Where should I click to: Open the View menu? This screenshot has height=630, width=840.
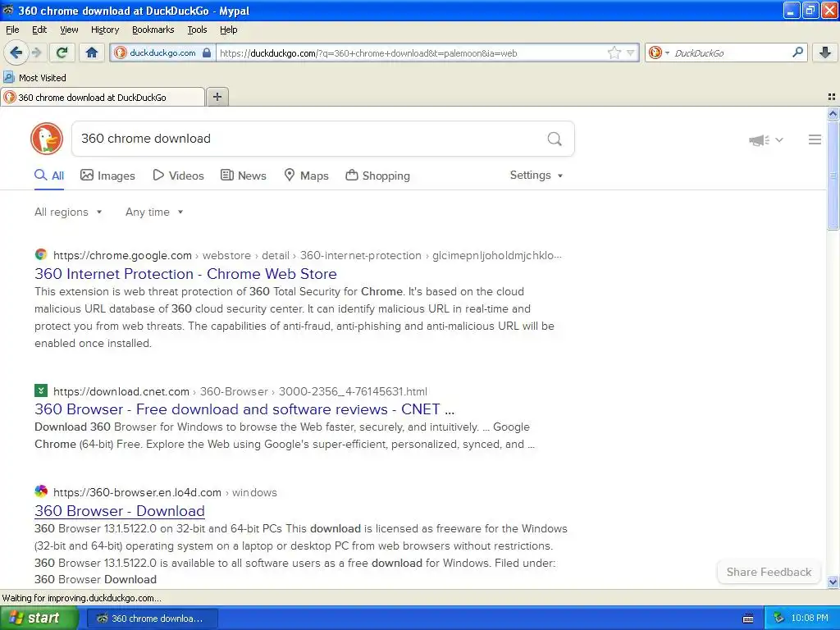(69, 30)
